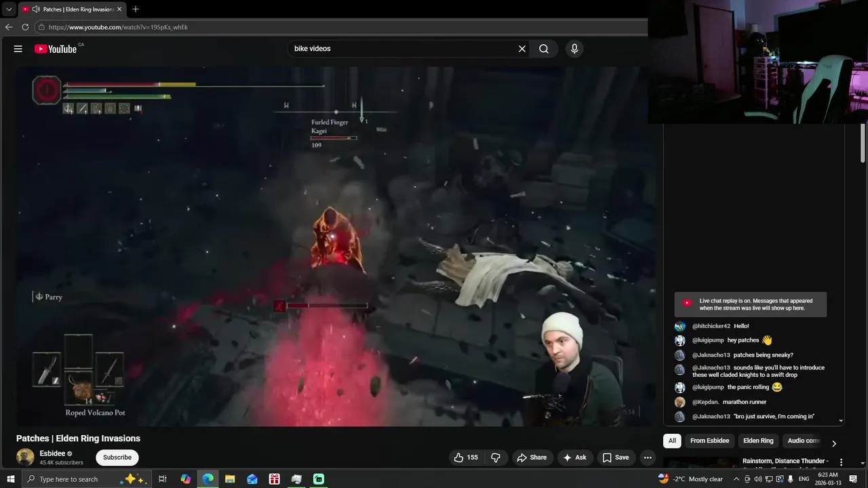
Task: Go to YouTube home via logo
Action: [55, 49]
